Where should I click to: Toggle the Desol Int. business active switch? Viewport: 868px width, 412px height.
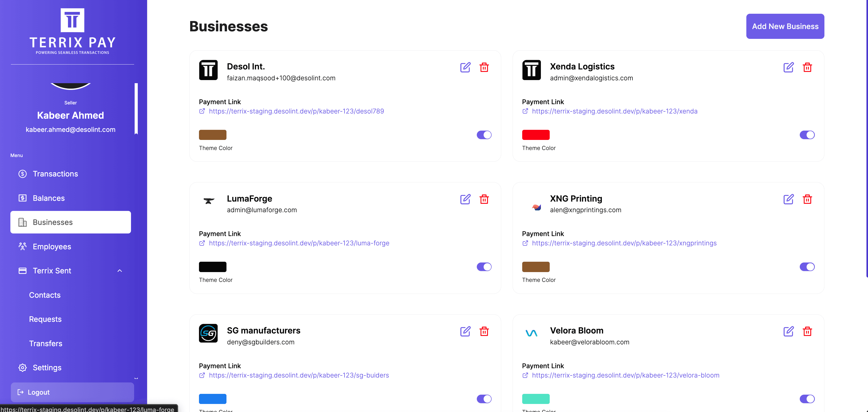(x=484, y=135)
